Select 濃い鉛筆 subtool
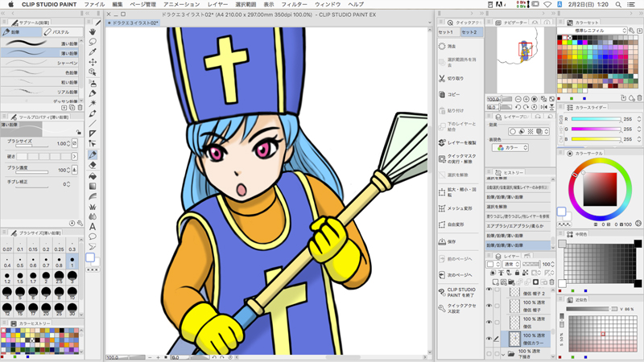The width and height of the screenshot is (644, 362). [x=41, y=43]
